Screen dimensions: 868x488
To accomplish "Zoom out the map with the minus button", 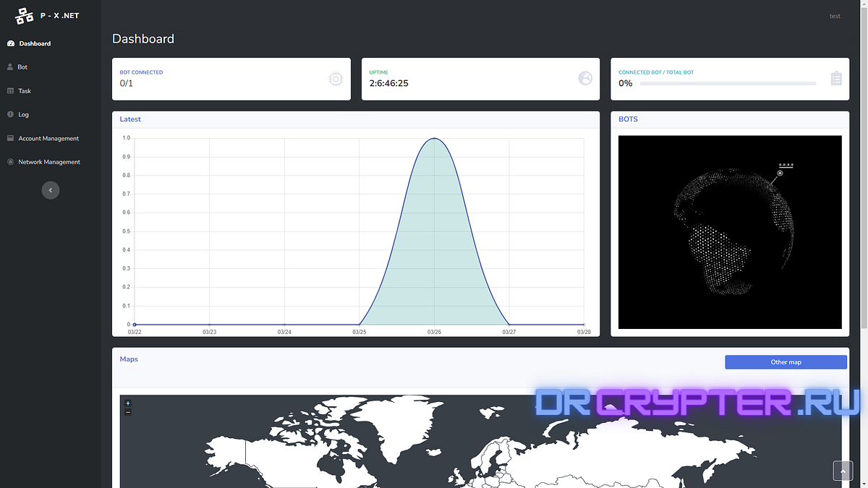I will [x=127, y=412].
